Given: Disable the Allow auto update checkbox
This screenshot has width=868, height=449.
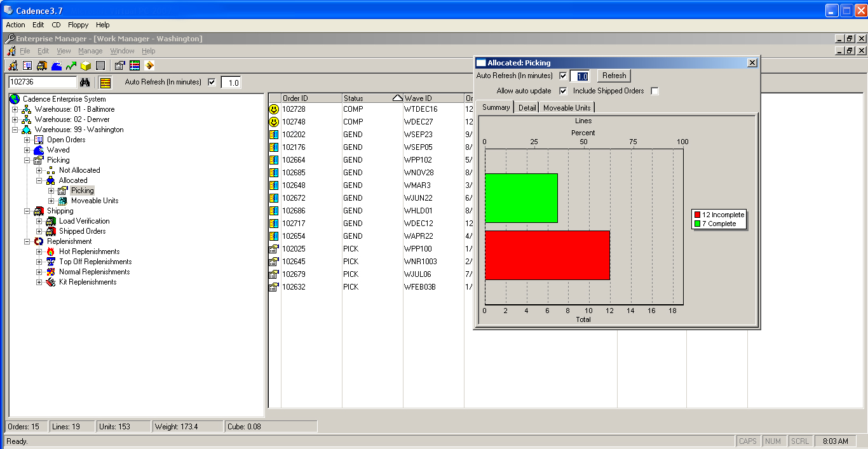Looking at the screenshot, I should [x=563, y=90].
